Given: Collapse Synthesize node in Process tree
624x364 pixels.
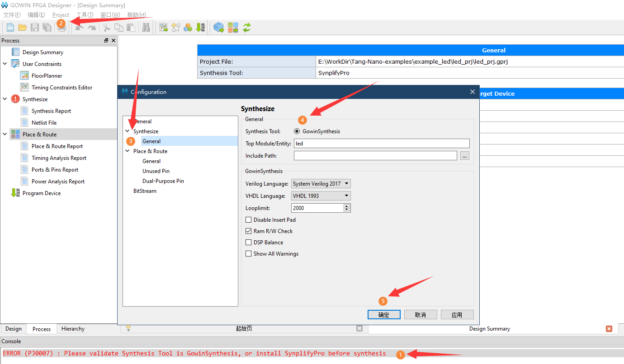Looking at the screenshot, I should (x=5, y=99).
